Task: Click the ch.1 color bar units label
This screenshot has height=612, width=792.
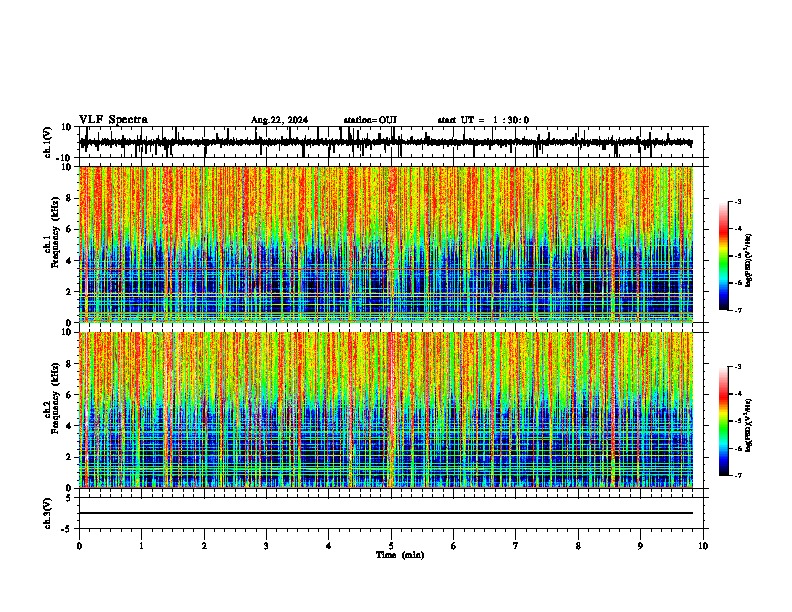Action: pos(749,260)
